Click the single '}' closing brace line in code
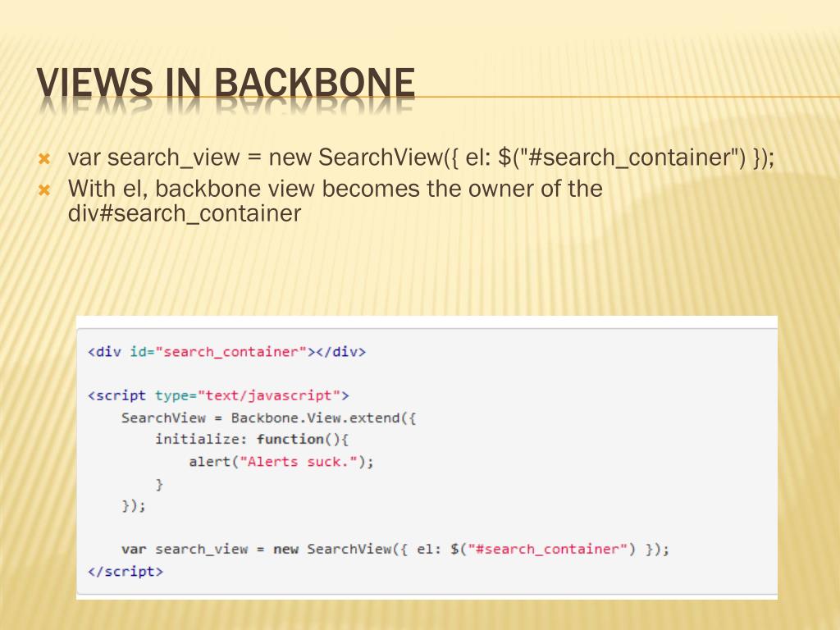 tap(159, 484)
